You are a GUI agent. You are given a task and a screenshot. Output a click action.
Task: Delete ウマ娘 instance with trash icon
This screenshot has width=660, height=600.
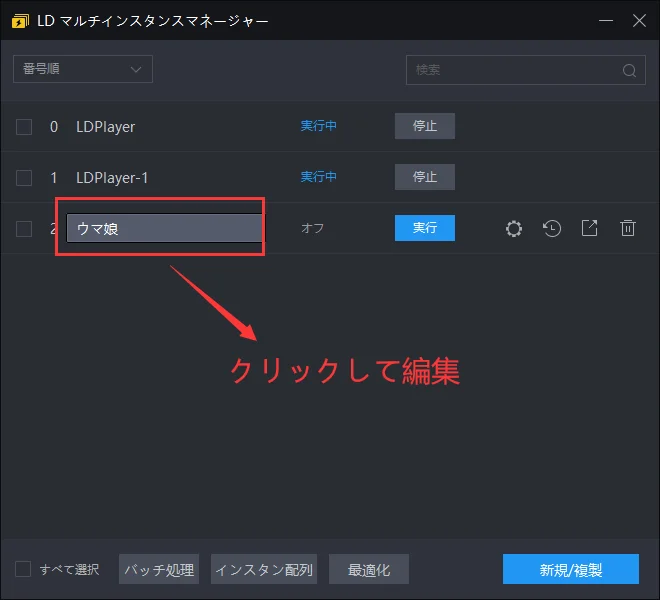pos(628,228)
